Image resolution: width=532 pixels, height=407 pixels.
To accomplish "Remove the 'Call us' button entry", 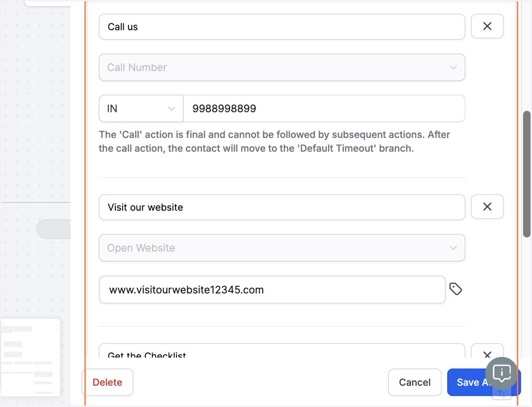I will pos(487,27).
